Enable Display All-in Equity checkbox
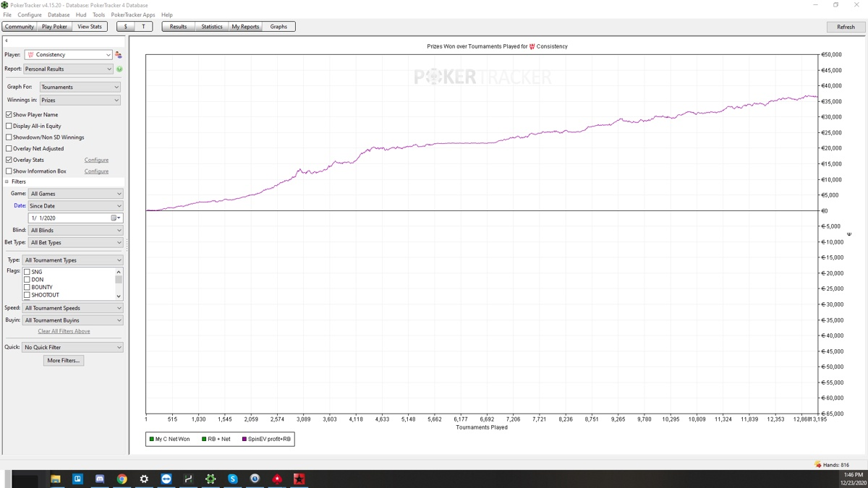Image resolution: width=868 pixels, height=488 pixels. point(9,126)
